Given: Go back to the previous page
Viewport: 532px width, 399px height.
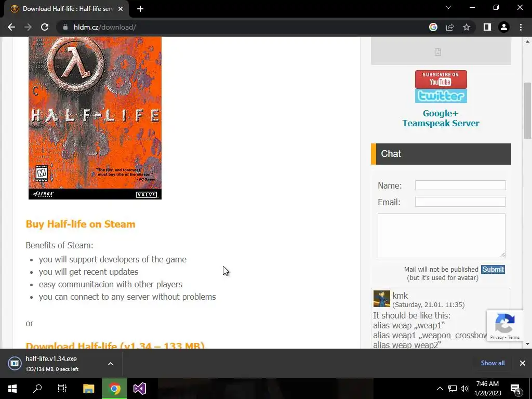Looking at the screenshot, I should point(11,27).
